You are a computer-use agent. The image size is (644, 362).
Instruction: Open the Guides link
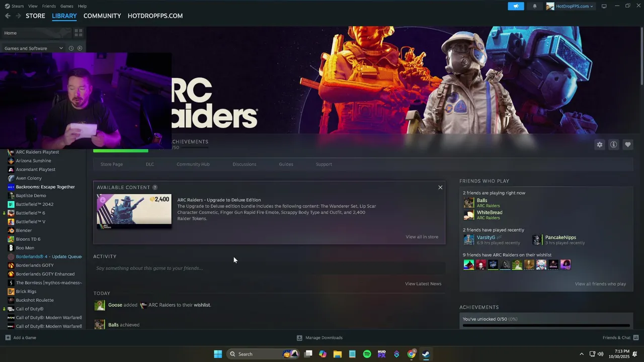tap(286, 164)
